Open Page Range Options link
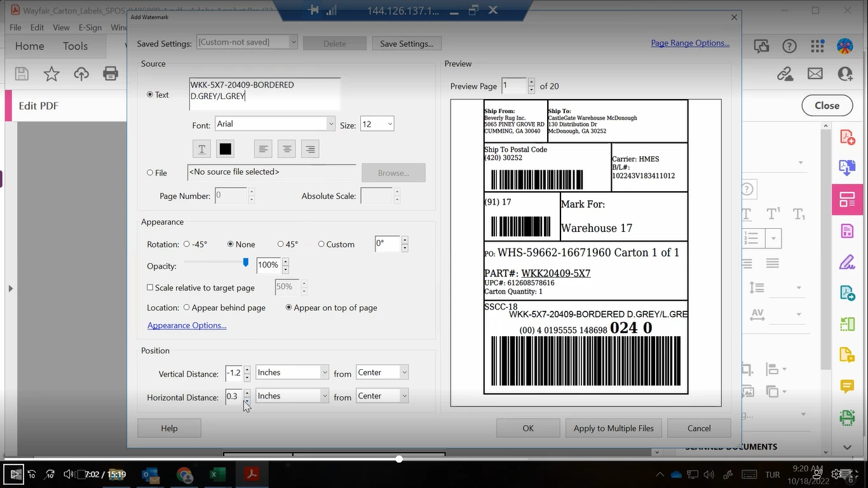868x488 pixels. (690, 43)
